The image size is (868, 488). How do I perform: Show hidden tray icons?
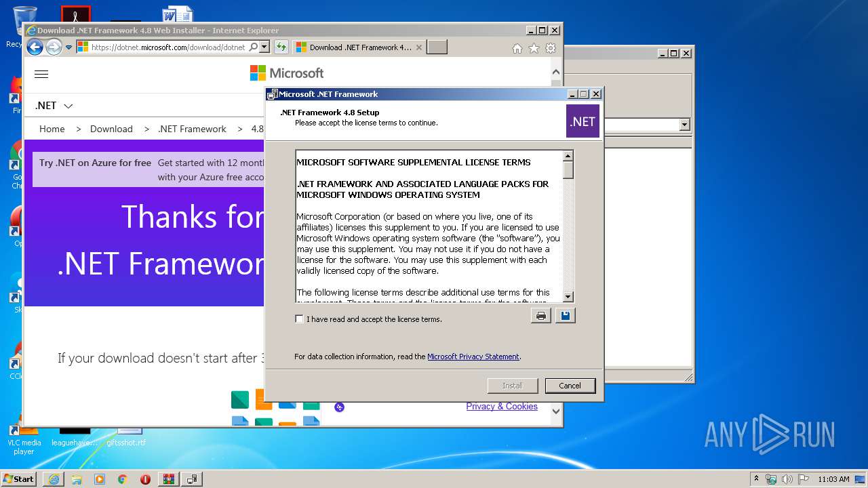756,479
